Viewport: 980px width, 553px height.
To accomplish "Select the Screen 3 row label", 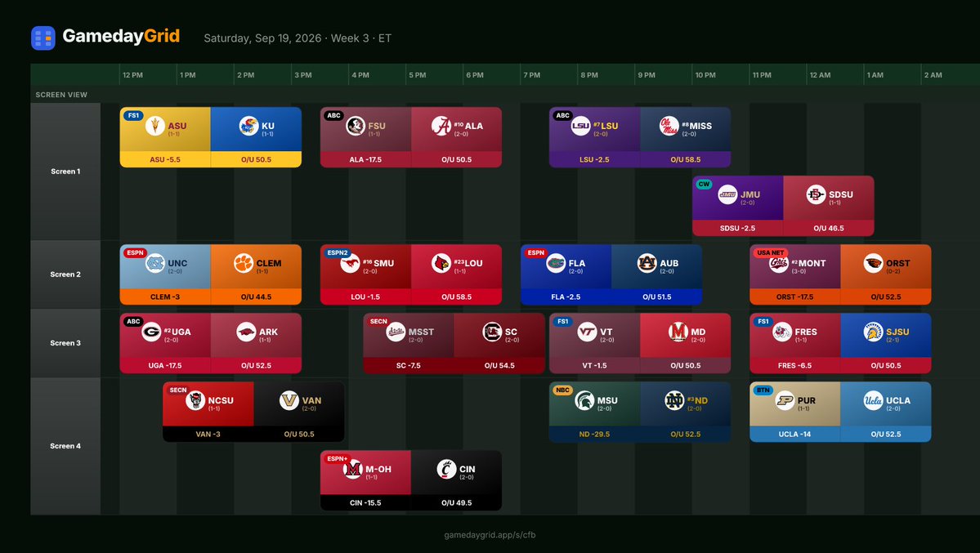I will (x=65, y=343).
